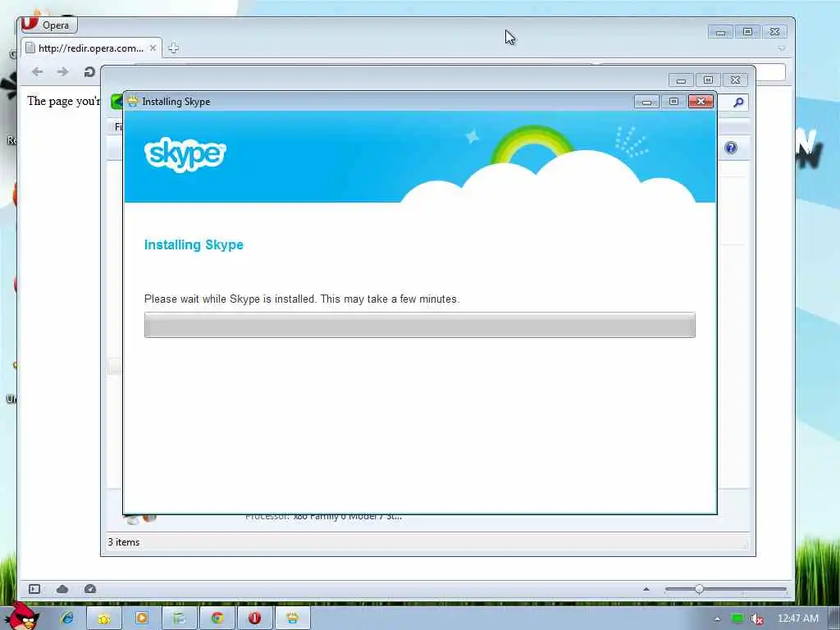Switch to Skype installer taskbar icon

pyautogui.click(x=293, y=619)
